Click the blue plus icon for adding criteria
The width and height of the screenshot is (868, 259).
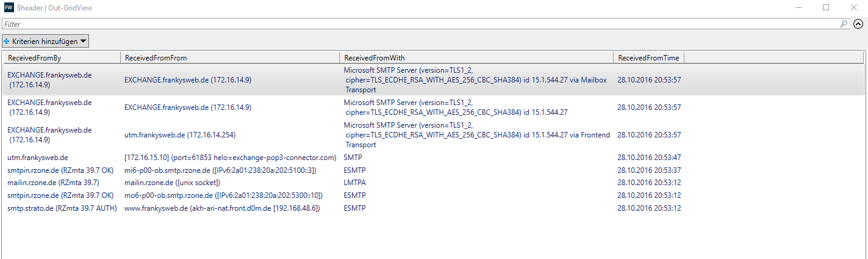point(7,42)
